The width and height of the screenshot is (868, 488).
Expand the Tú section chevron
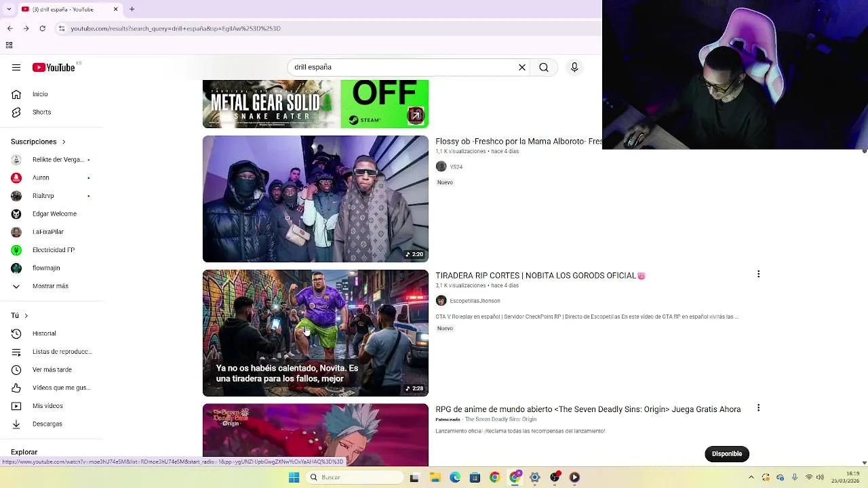click(26, 316)
